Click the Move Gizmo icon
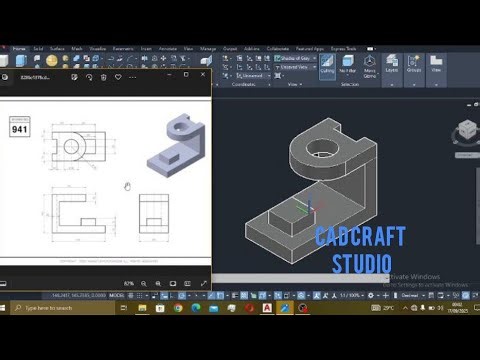 point(369,66)
